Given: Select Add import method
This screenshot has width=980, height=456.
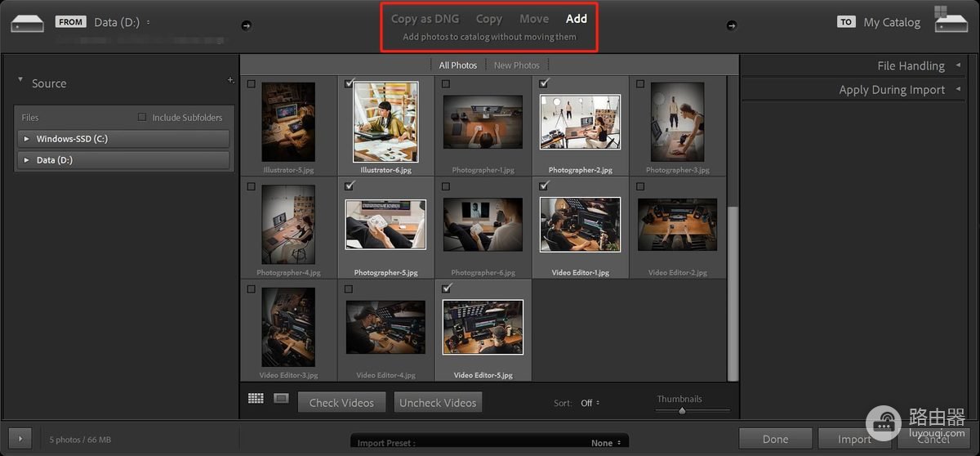Looking at the screenshot, I should 577,19.
